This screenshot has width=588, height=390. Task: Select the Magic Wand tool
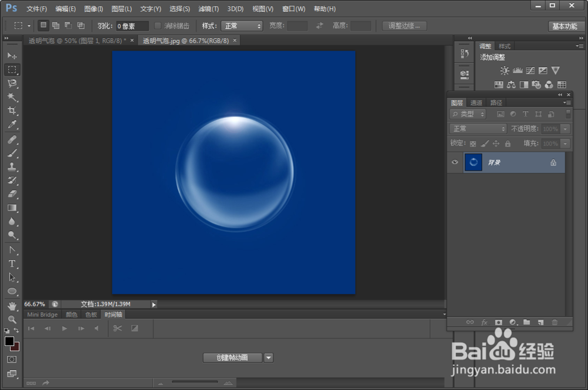[x=12, y=97]
